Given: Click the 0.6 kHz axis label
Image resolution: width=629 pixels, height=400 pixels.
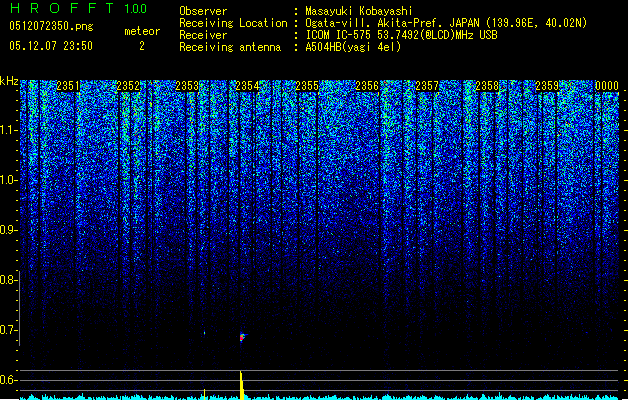Looking at the screenshot, I should coord(8,380).
